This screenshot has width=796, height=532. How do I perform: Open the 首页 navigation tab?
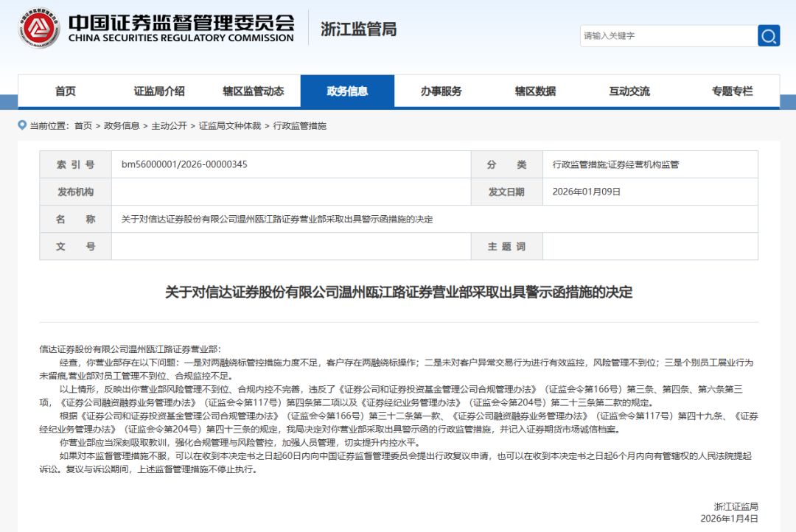pos(65,91)
